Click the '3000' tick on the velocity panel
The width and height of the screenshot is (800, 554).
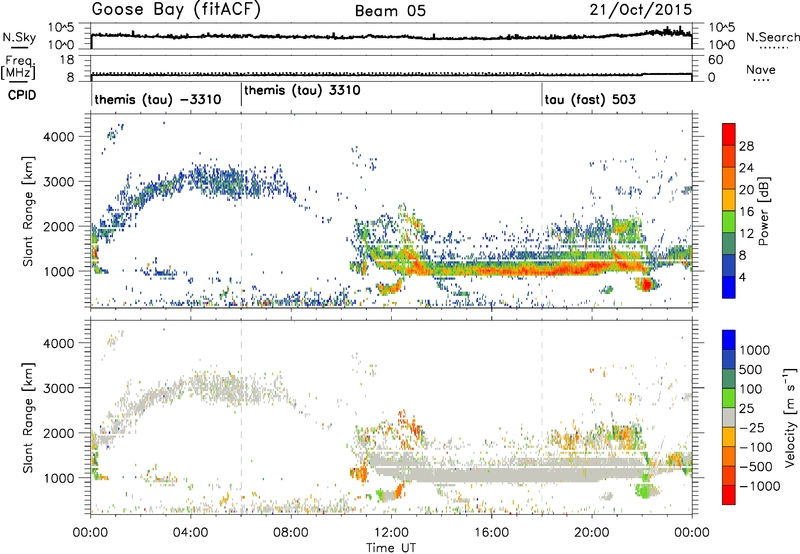[58, 388]
